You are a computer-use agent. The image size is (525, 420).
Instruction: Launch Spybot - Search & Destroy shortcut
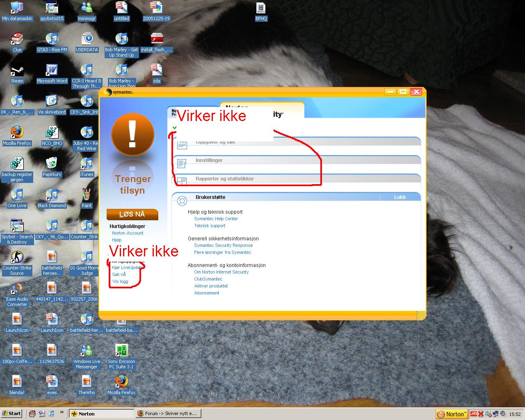(17, 232)
